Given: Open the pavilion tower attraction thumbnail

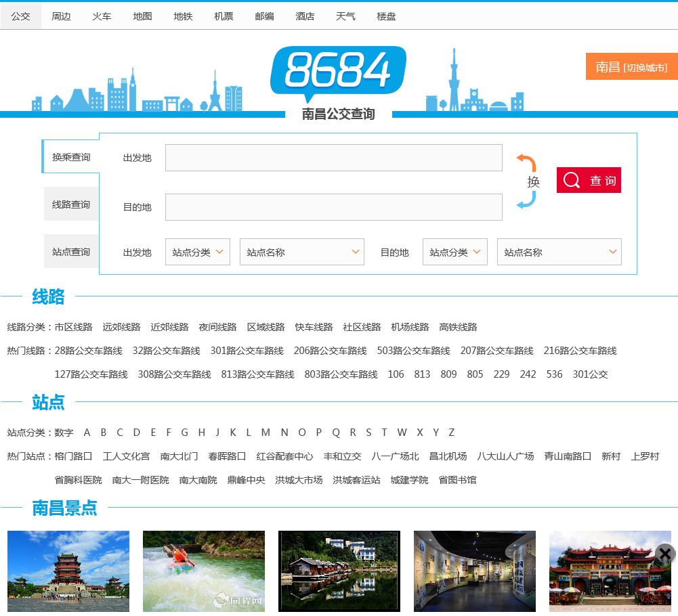Looking at the screenshot, I should (x=68, y=571).
